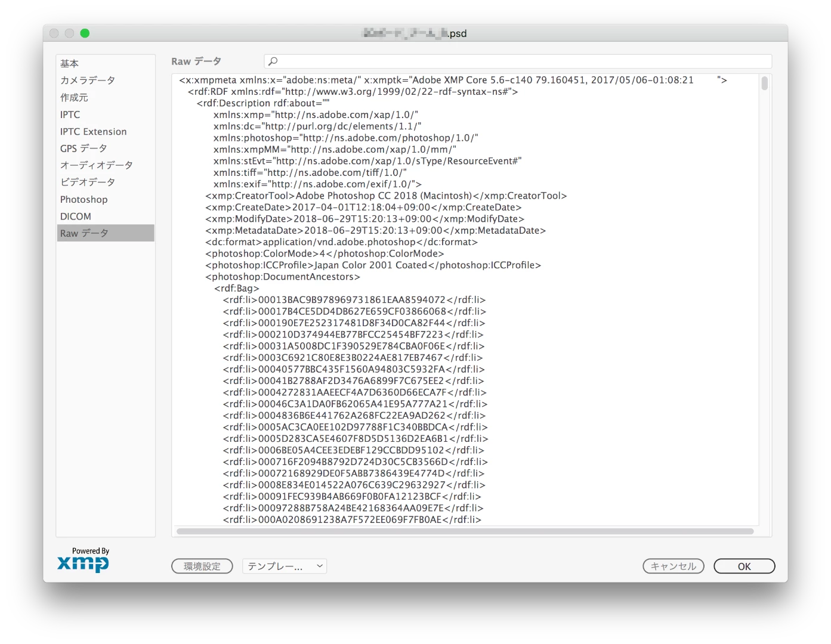Click the rdf:RDF namespace line

pos(353,92)
